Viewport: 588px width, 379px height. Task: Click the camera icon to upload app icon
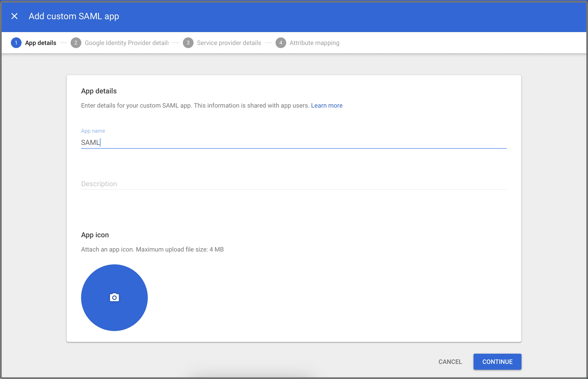pyautogui.click(x=114, y=297)
